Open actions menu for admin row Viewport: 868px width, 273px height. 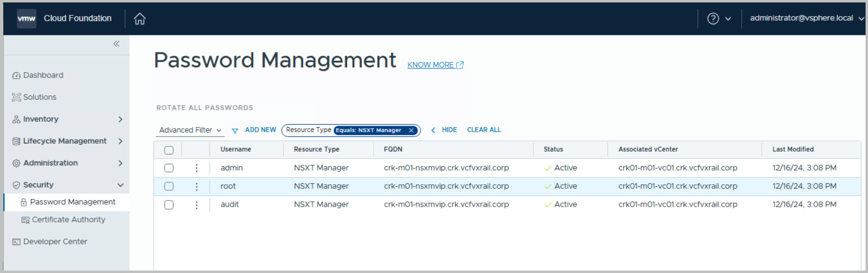[197, 168]
